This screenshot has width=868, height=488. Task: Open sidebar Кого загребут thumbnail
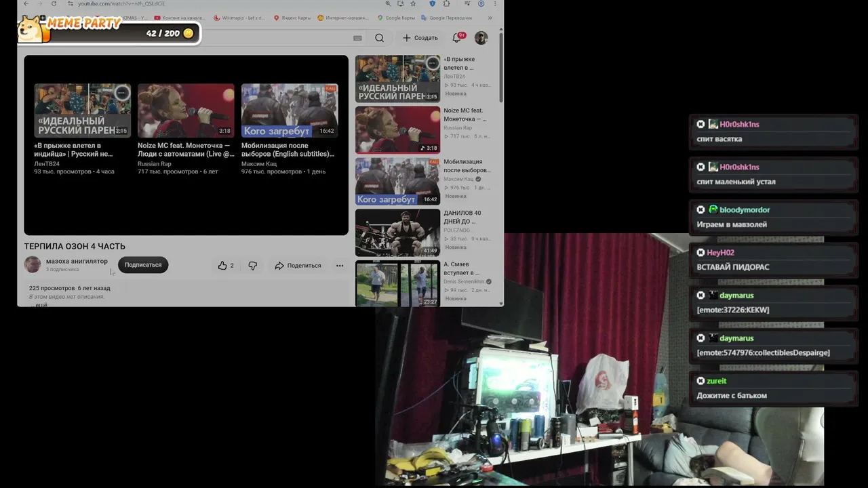397,182
